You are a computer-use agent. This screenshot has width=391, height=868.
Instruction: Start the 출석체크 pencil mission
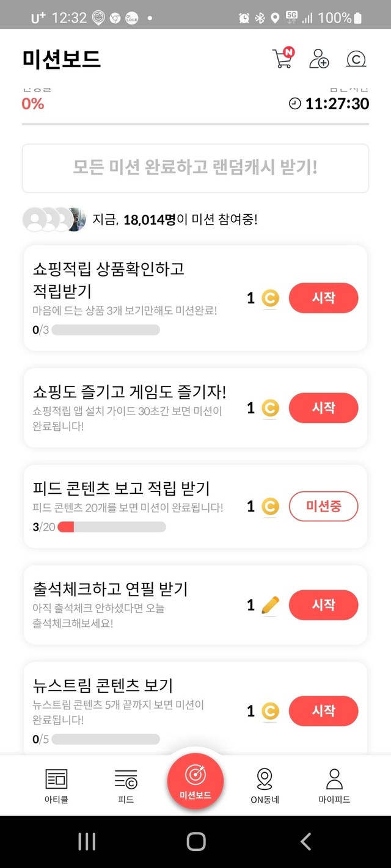323,605
